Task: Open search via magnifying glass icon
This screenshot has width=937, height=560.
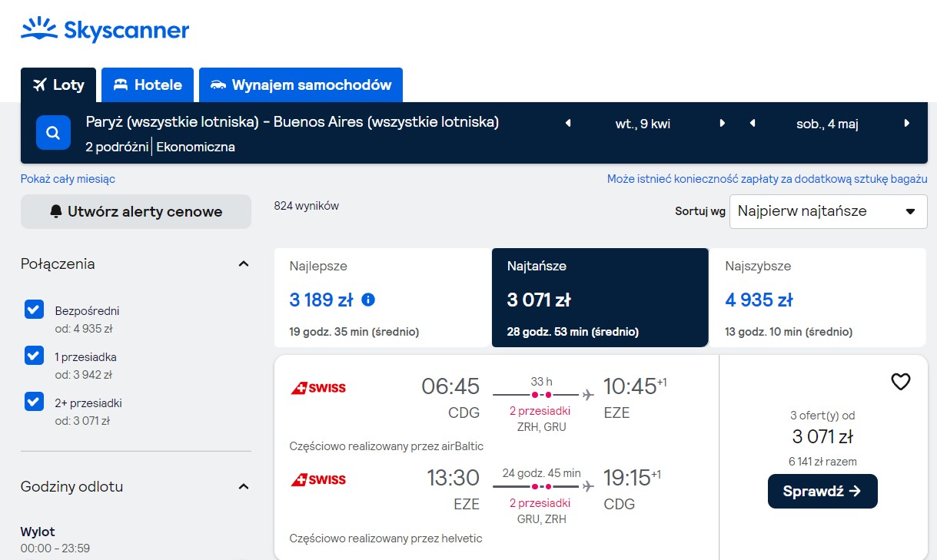Action: (53, 133)
